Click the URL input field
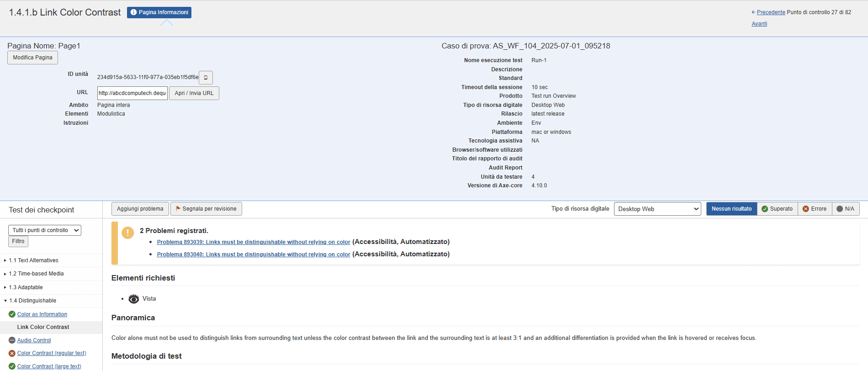Viewport: 868px width, 371px height. 132,93
